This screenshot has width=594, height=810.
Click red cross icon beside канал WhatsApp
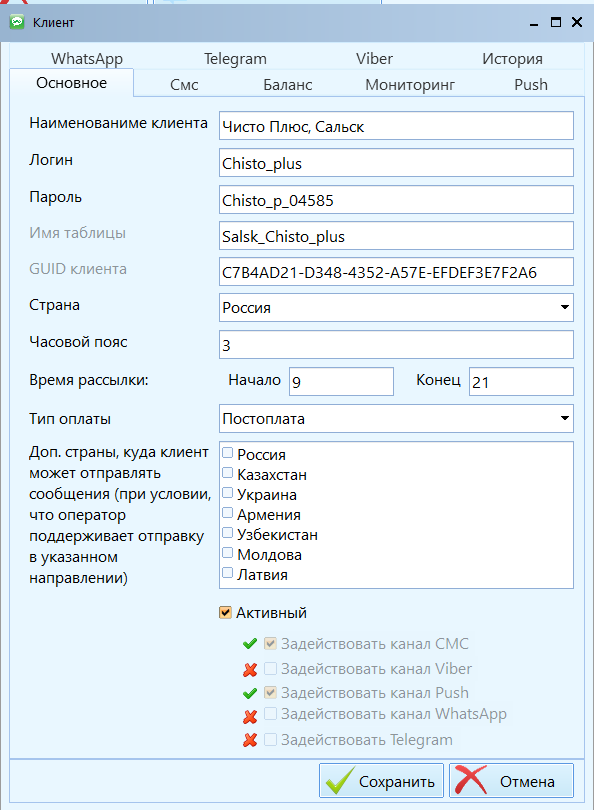[x=250, y=716]
